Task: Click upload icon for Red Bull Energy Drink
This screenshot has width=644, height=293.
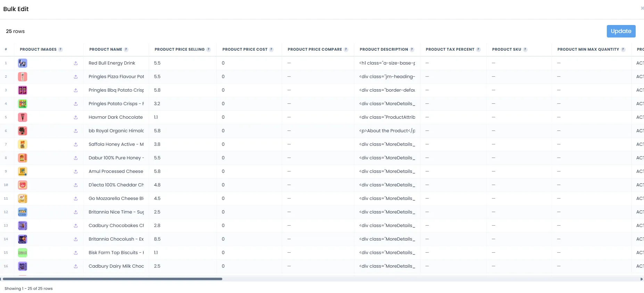Action: (x=76, y=63)
